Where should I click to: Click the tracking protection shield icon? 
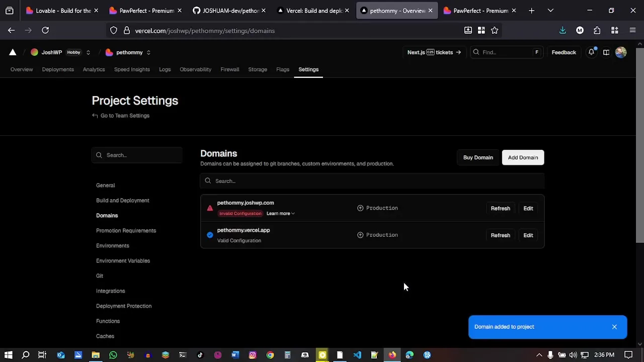114,31
